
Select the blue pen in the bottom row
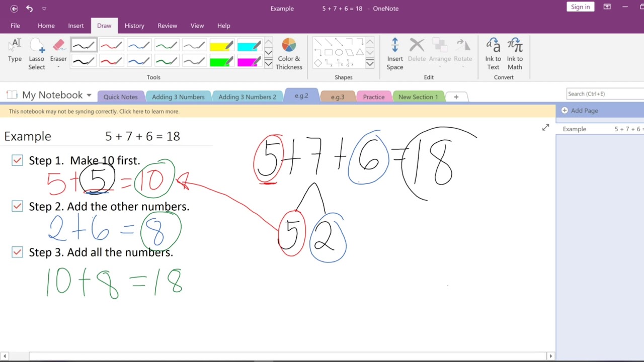(x=139, y=61)
